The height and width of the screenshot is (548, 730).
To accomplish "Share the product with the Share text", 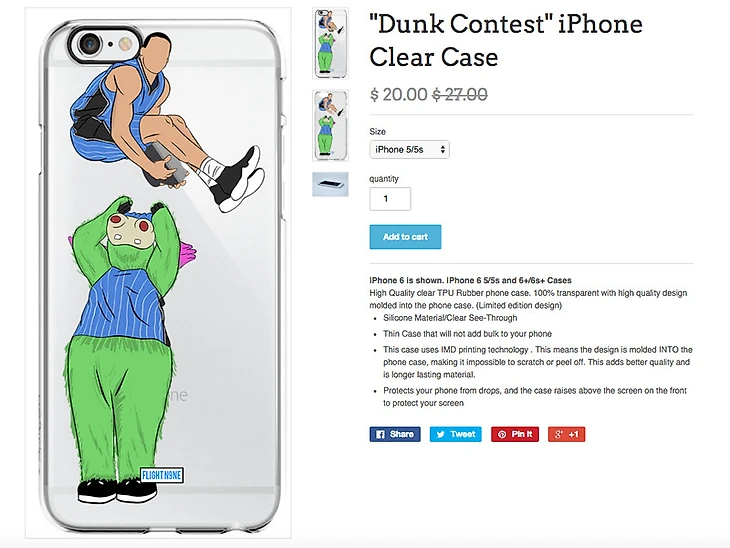I will pyautogui.click(x=402, y=434).
